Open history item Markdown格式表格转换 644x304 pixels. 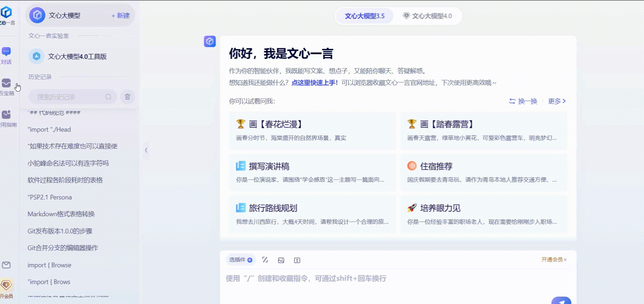point(61,214)
